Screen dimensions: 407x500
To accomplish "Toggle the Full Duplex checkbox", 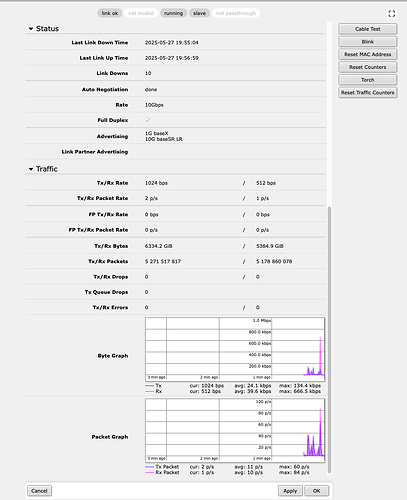I will pyautogui.click(x=148, y=120).
